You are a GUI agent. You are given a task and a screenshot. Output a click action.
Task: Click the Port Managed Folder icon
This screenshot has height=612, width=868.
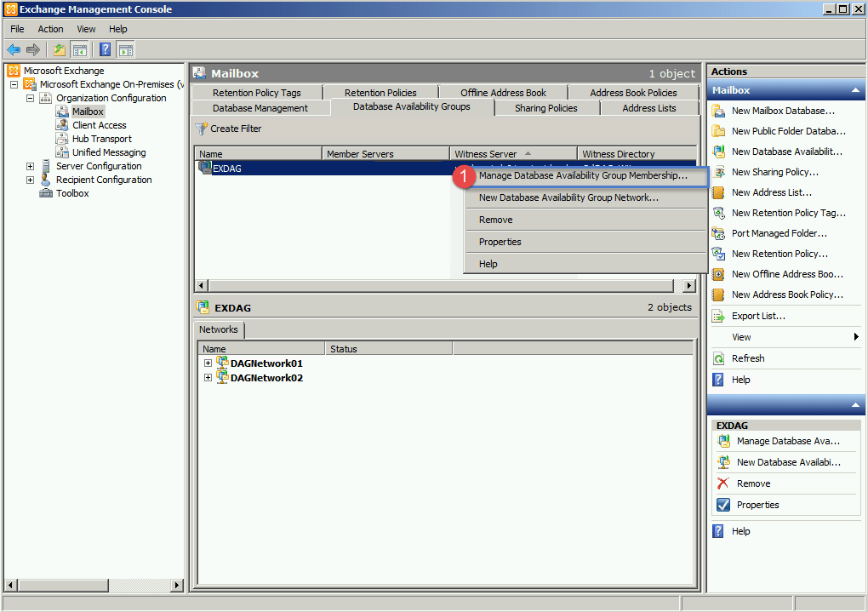(x=718, y=234)
